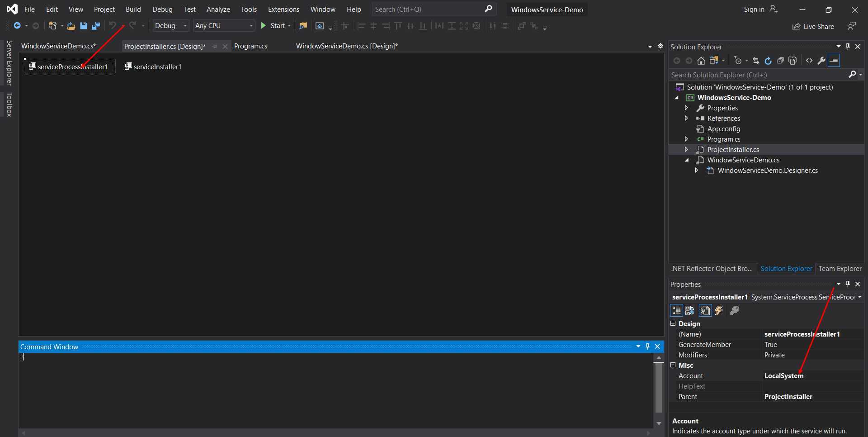Click the wrench Properties icon in Solution Explorer
868x437 pixels.
coord(821,61)
